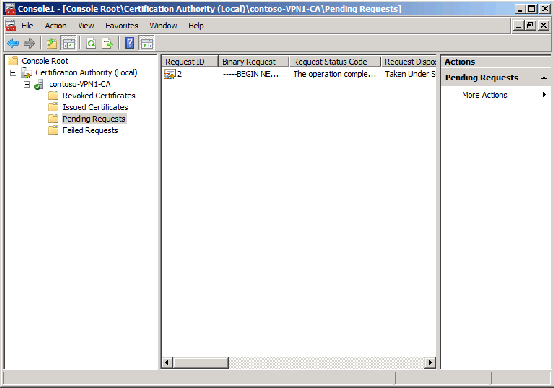The height and width of the screenshot is (388, 554).
Task: Collapse the Certification Authority (Local) node
Action: 13,73
